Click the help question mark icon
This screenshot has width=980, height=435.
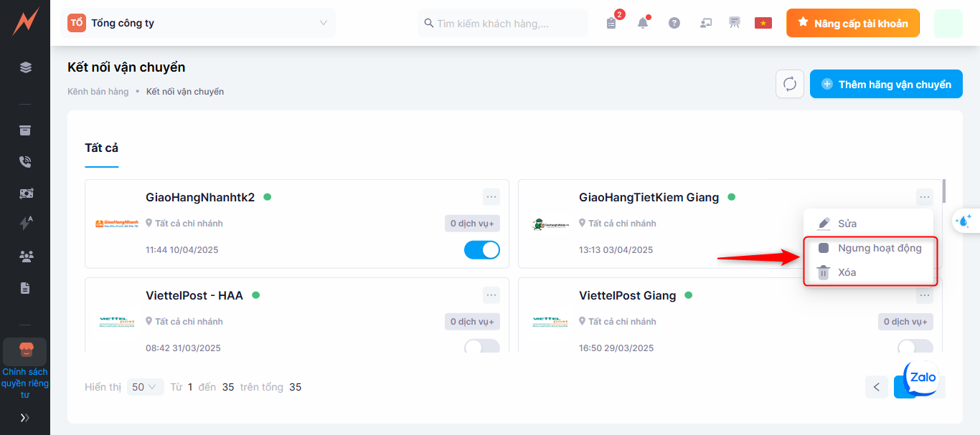(x=674, y=23)
